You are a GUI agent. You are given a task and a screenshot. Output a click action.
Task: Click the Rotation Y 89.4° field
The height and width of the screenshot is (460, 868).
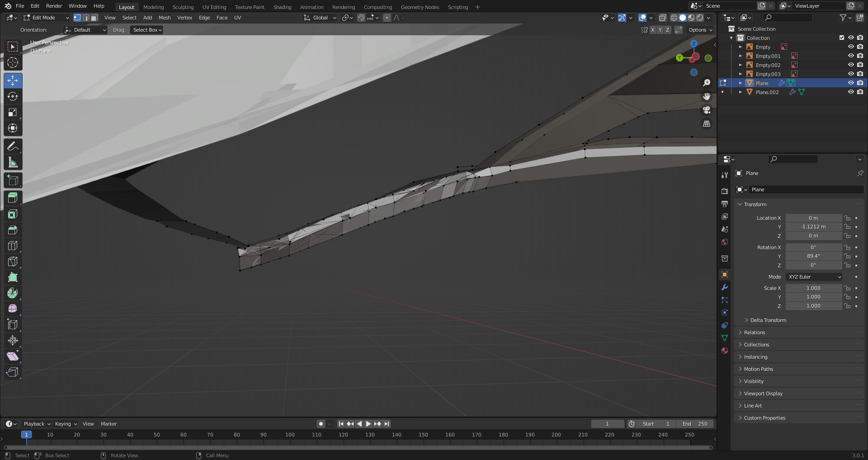[814, 256]
